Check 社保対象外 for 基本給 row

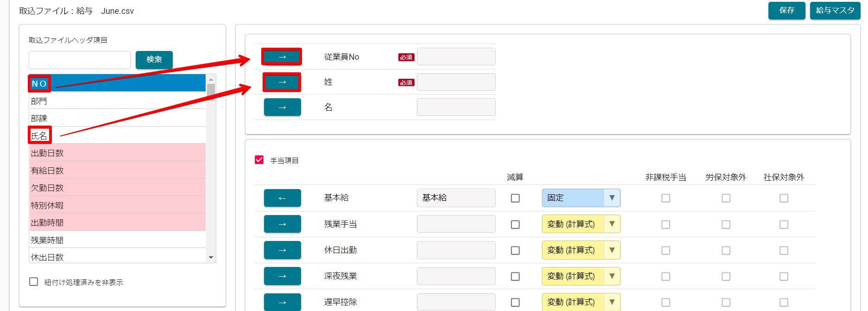[784, 198]
